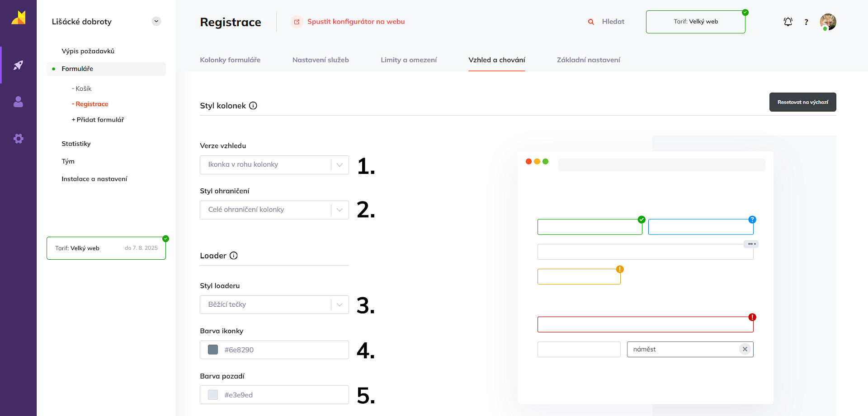Click the Resetovat na výchozí button

802,102
